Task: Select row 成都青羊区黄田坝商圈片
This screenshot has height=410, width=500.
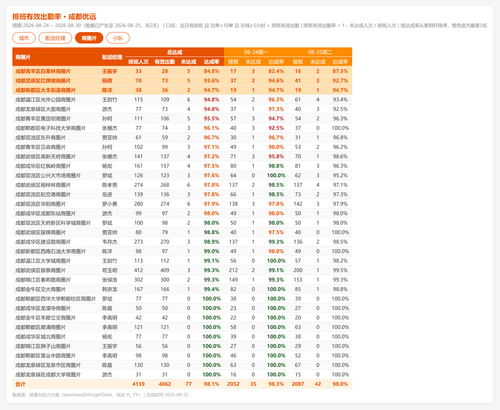Action: point(182,119)
